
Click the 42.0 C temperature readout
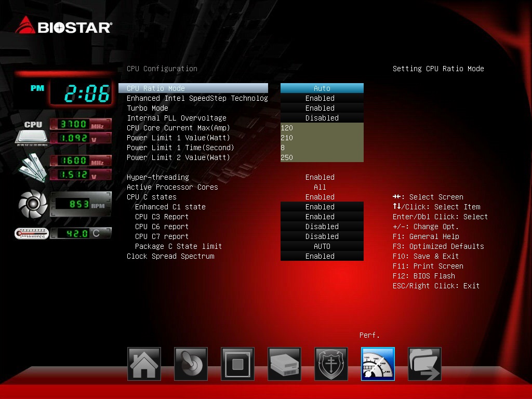81,233
